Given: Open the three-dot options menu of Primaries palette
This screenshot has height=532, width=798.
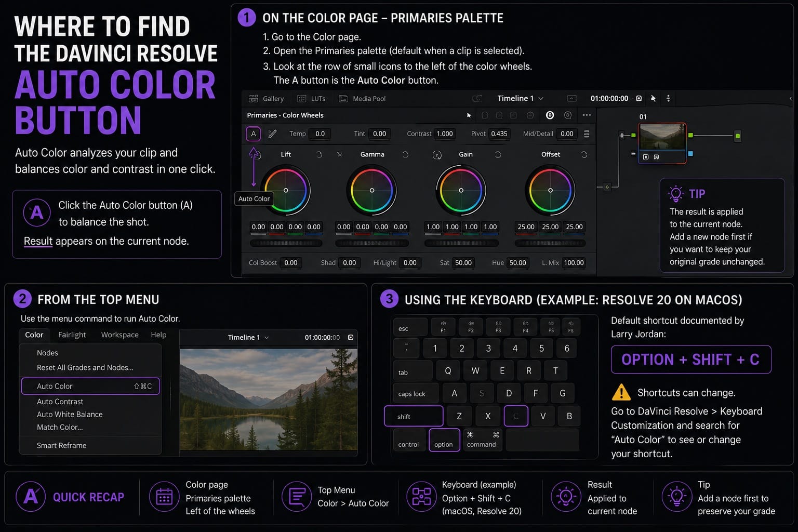Looking at the screenshot, I should coord(587,115).
